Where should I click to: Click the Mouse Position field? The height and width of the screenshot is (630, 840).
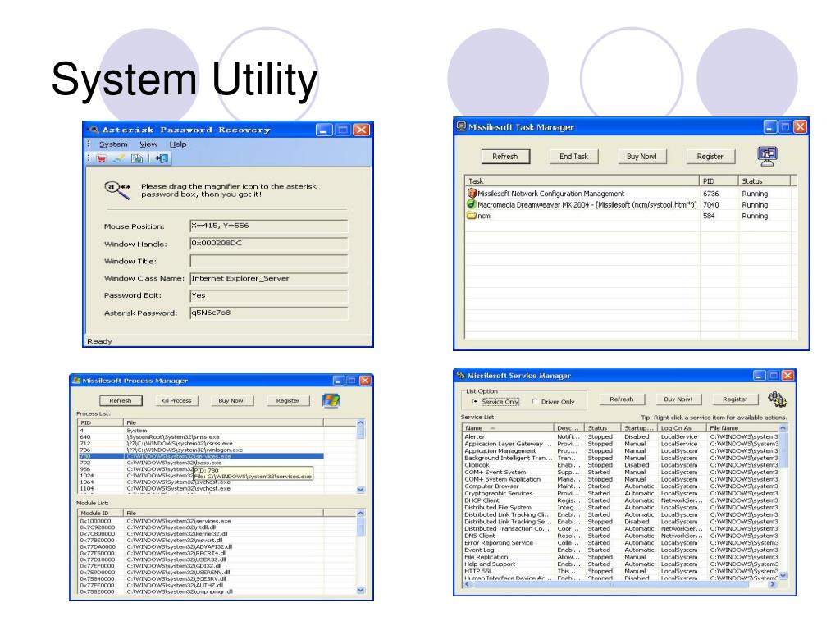269,226
